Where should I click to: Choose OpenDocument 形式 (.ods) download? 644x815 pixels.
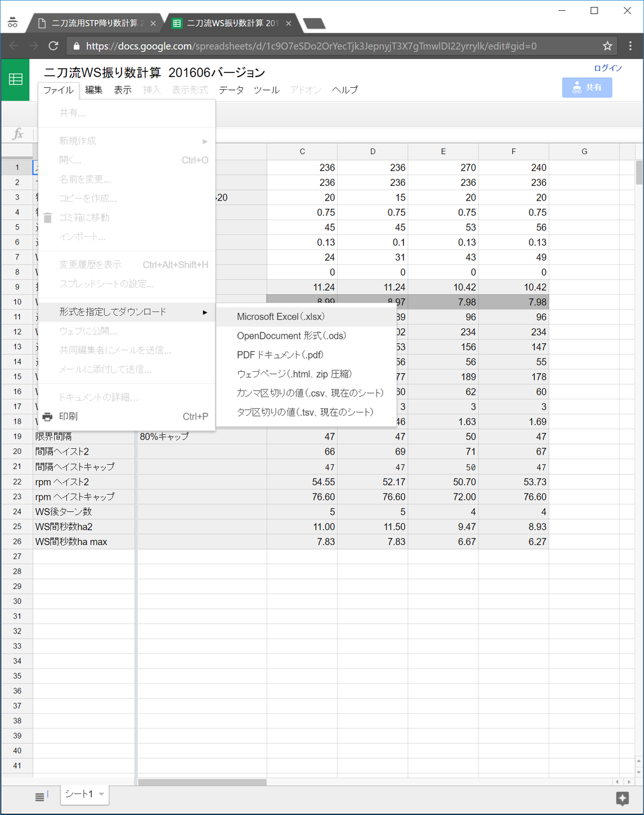point(306,336)
